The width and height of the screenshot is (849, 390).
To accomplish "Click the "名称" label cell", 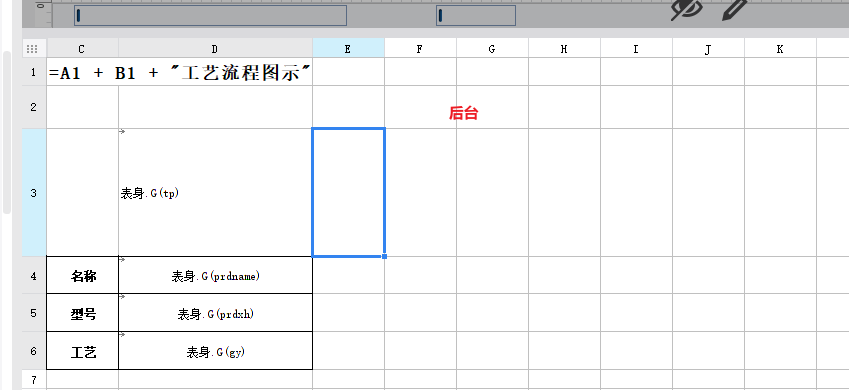I will click(83, 276).
